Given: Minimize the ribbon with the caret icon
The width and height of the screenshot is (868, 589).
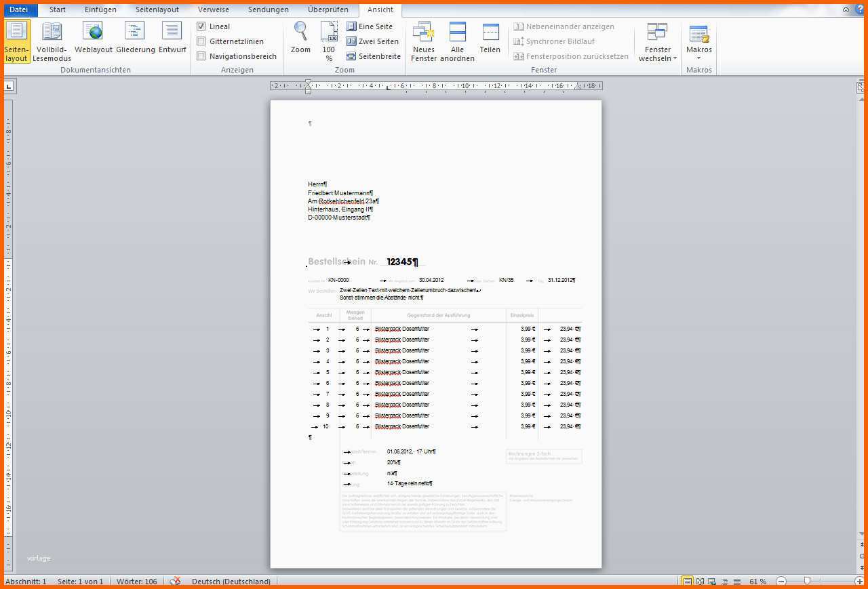Looking at the screenshot, I should click(x=846, y=9).
